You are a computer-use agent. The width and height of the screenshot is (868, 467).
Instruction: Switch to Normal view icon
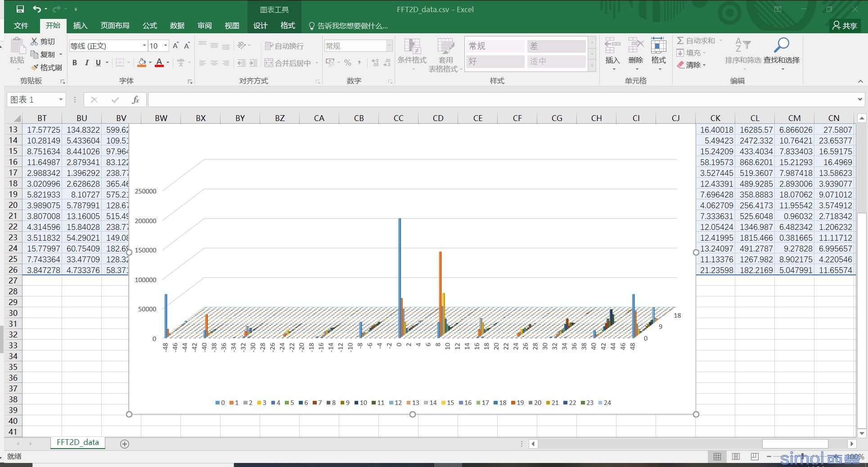click(717, 457)
